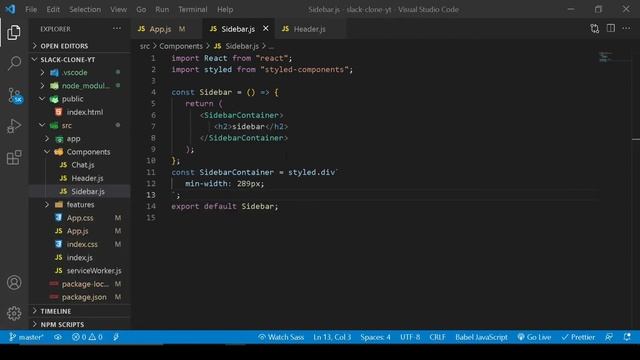Viewport: 640px width, 360px height.
Task: Open the Edit menu
Action: (x=53, y=9)
